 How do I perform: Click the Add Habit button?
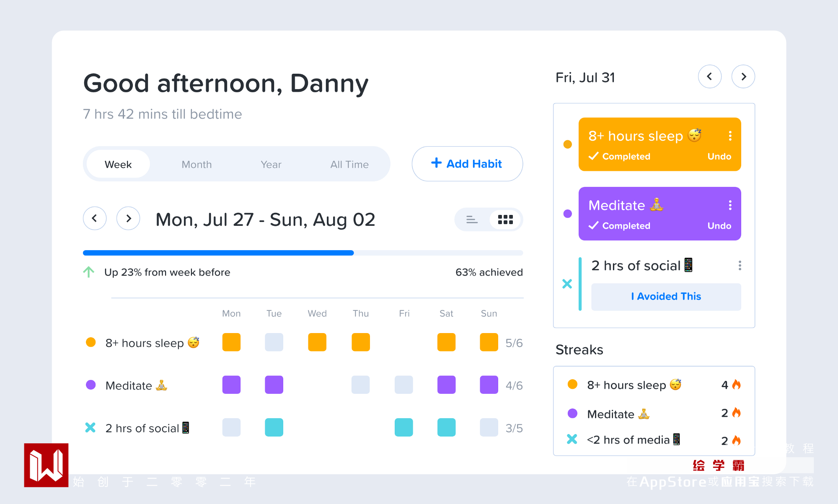coord(467,164)
